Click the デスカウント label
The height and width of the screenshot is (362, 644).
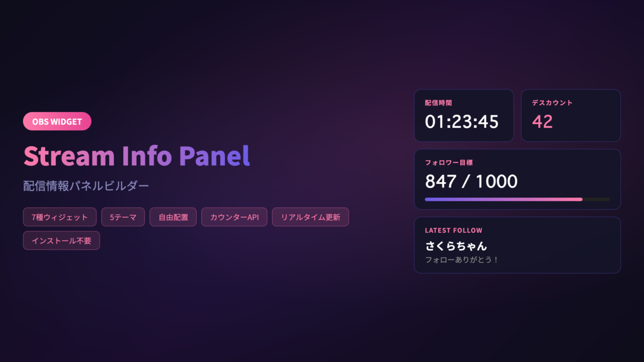pos(552,103)
